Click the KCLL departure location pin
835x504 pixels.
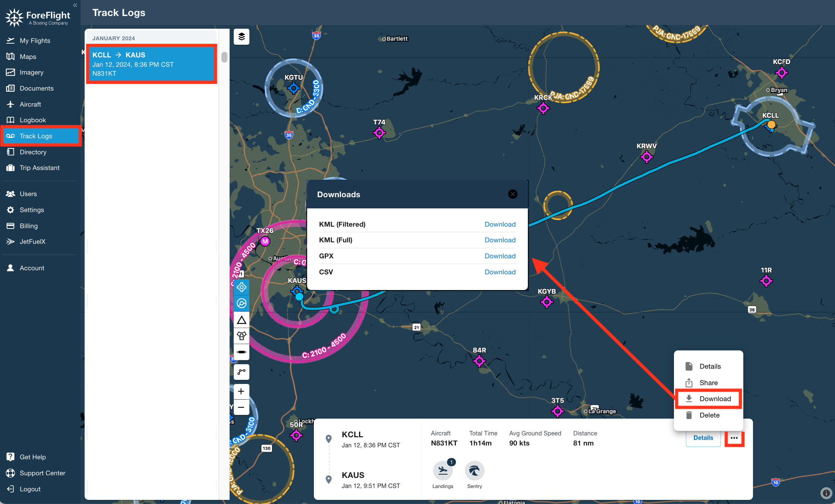(x=328, y=439)
